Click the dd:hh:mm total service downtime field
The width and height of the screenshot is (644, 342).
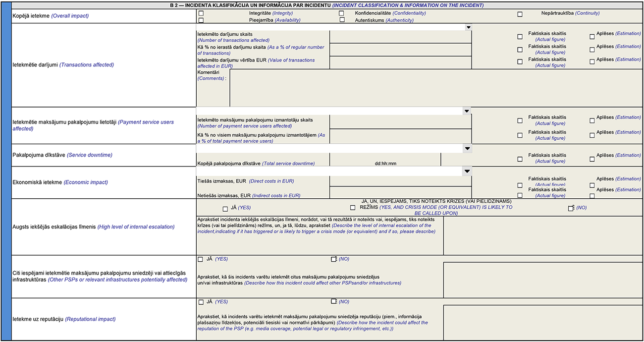(385, 160)
